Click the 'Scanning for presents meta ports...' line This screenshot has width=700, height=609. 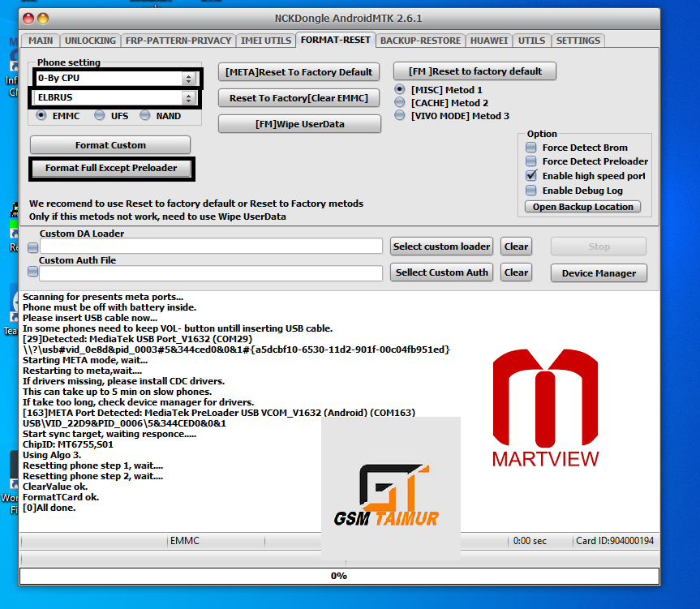pos(103,297)
